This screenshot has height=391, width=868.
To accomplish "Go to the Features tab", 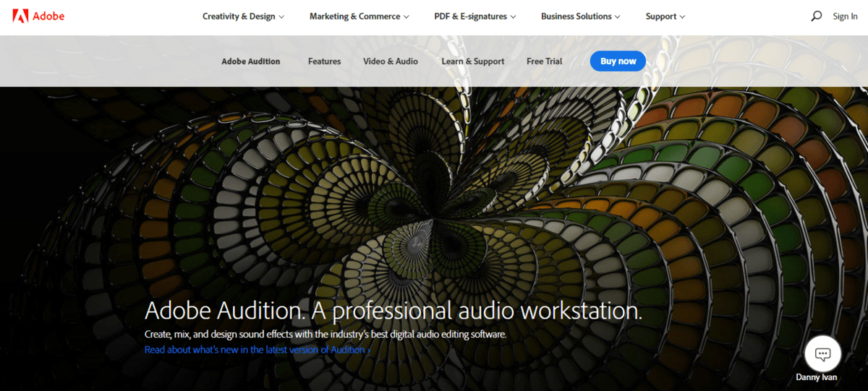I will click(x=324, y=61).
